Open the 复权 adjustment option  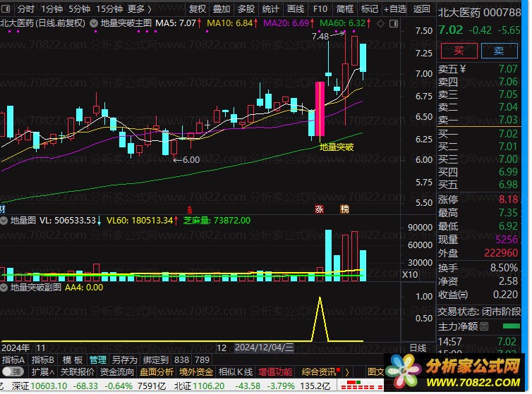pyautogui.click(x=198, y=8)
